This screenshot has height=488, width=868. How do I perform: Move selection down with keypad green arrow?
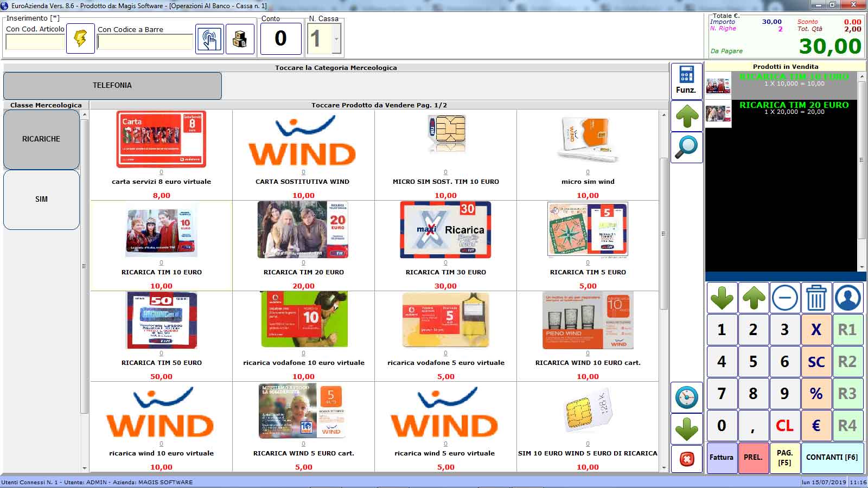(x=722, y=298)
